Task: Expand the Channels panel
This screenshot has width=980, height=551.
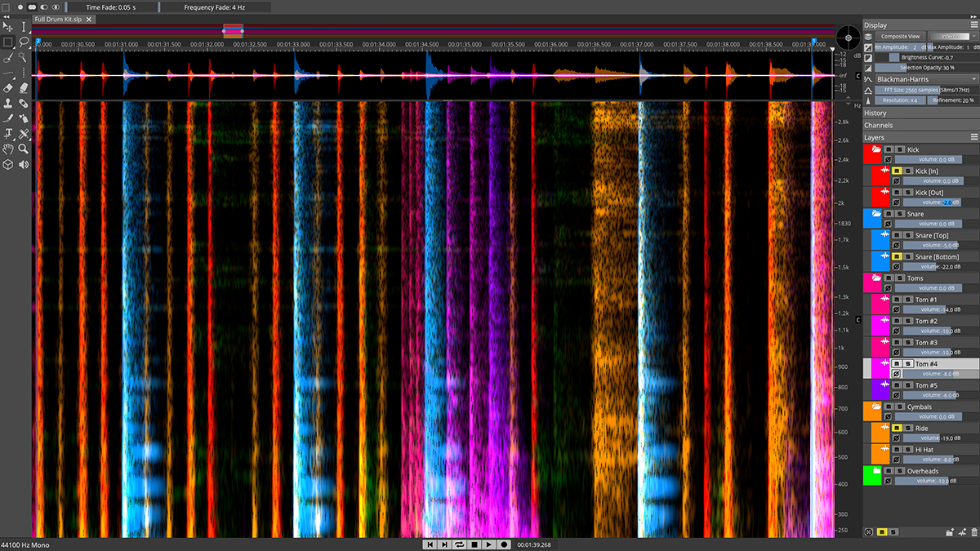Action: [x=920, y=125]
